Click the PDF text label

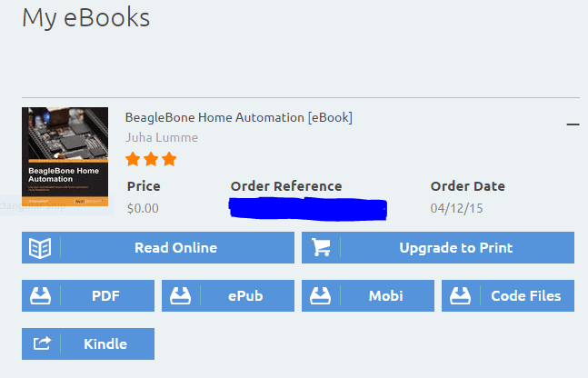click(x=105, y=295)
